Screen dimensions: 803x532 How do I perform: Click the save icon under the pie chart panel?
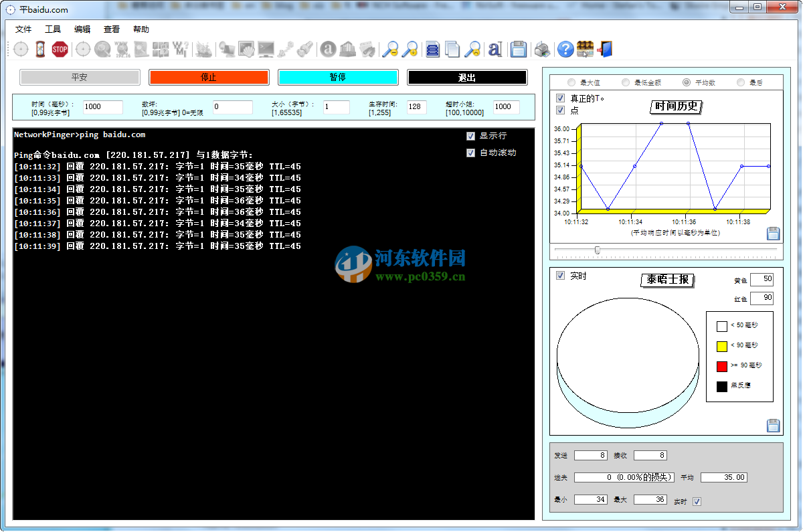[773, 425]
